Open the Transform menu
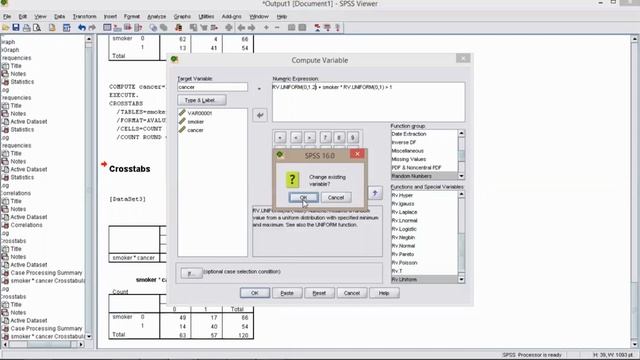This screenshot has width=640, height=360. 84,17
